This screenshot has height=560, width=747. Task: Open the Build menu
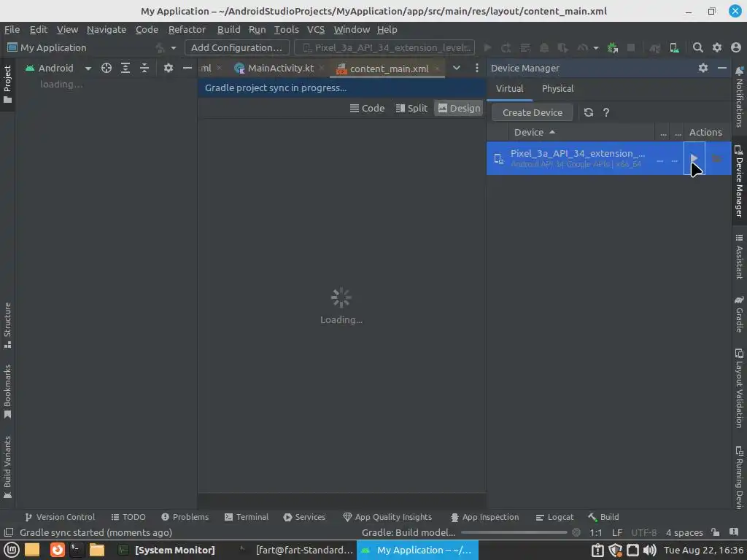(x=228, y=29)
